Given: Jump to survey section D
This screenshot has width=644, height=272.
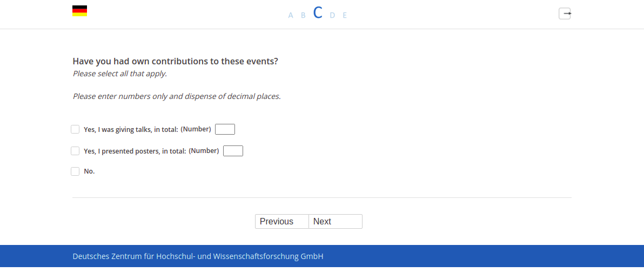Looking at the screenshot, I should 333,15.
